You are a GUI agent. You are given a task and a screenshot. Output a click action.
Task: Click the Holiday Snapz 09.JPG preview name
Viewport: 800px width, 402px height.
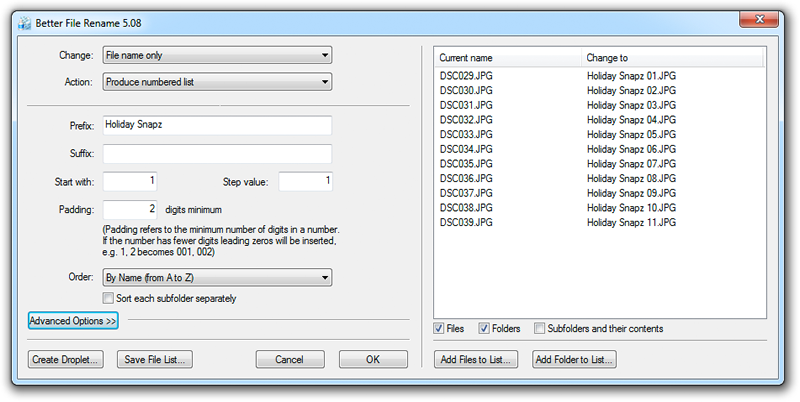coord(631,193)
